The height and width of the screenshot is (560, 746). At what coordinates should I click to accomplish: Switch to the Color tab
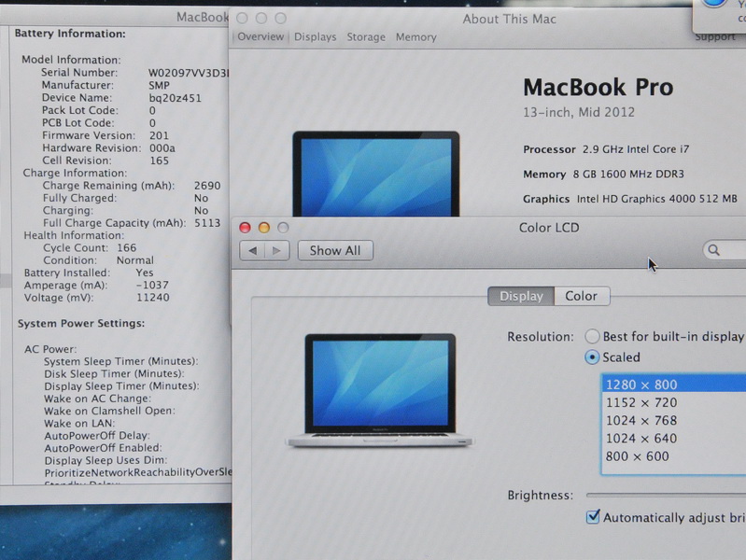pyautogui.click(x=582, y=296)
